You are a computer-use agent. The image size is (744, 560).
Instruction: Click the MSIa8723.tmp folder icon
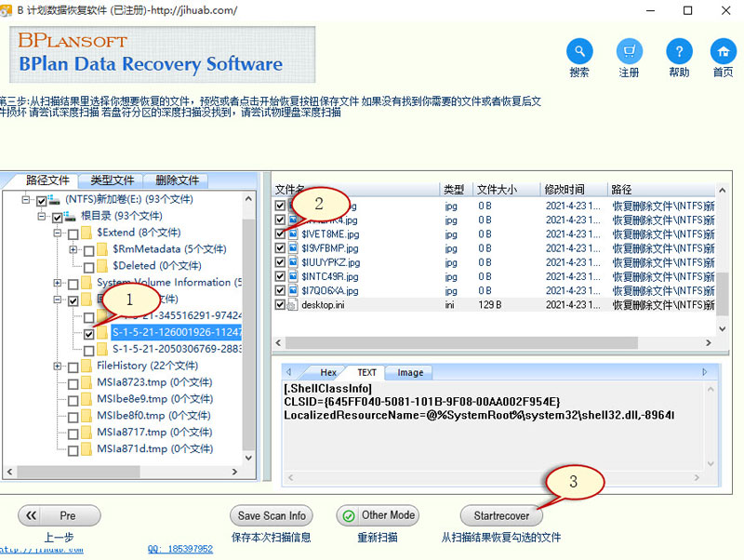(x=86, y=383)
